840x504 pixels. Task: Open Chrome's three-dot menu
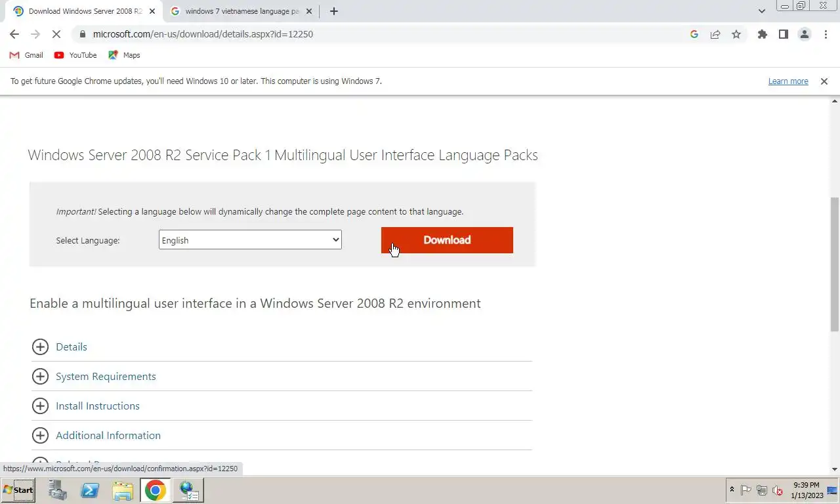click(826, 34)
